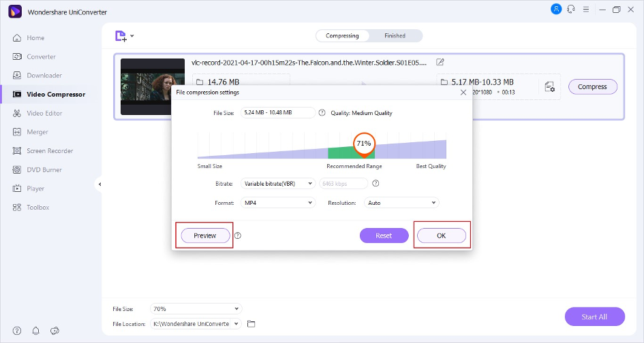
Task: Click the green Recommended Range bar
Action: coord(351,153)
